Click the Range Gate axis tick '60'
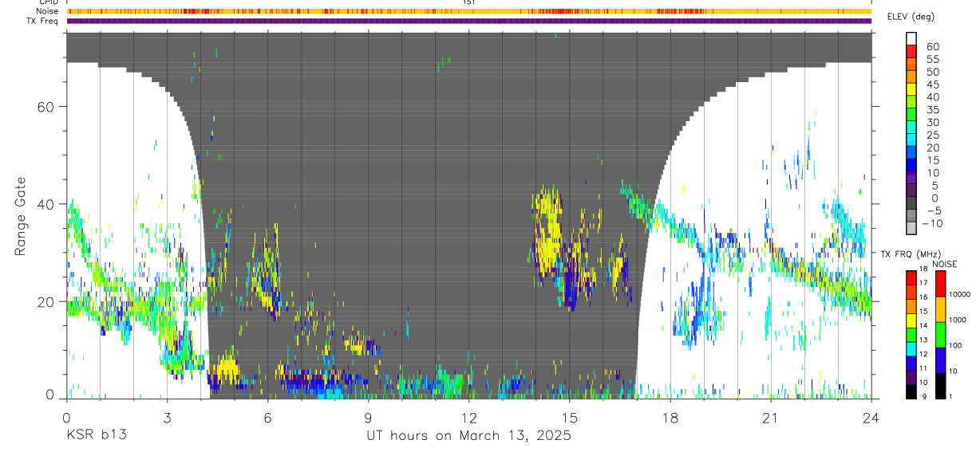Image resolution: width=980 pixels, height=452 pixels. (47, 106)
